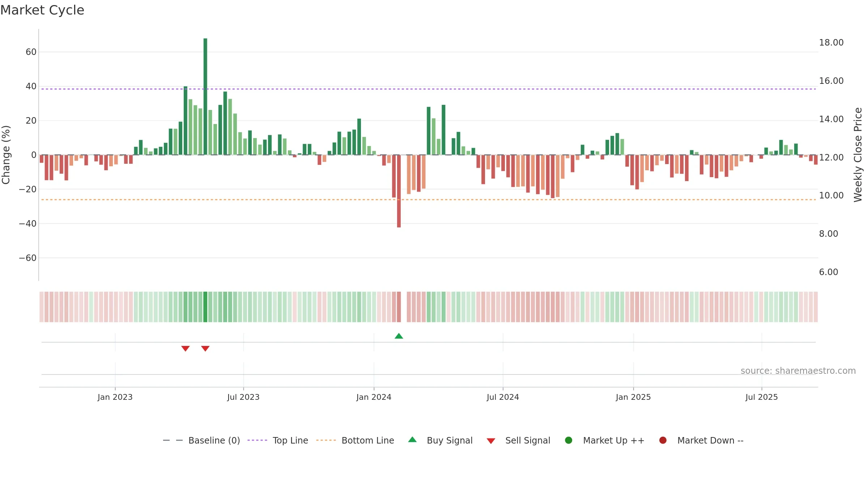Click the 10.00 price axis label
The height and width of the screenshot is (488, 868).
831,196
